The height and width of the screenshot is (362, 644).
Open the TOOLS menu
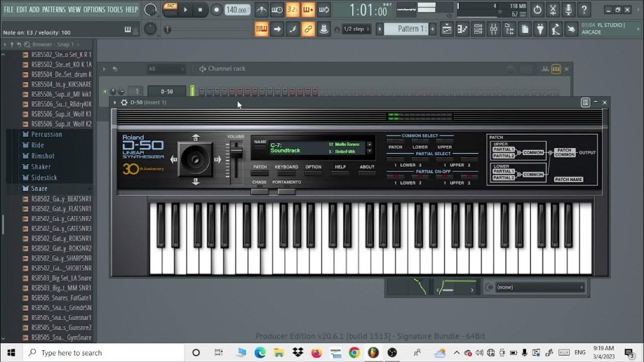coord(115,10)
